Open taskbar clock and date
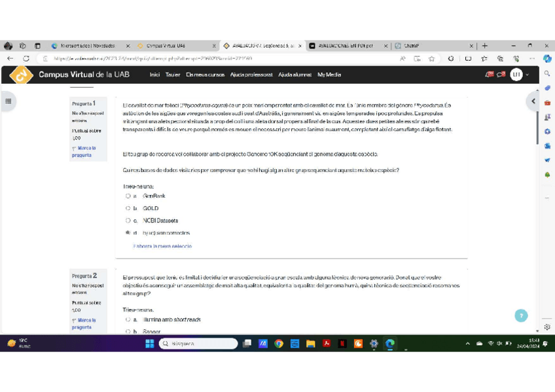Screen dimensions: 555x392 pos(528,344)
